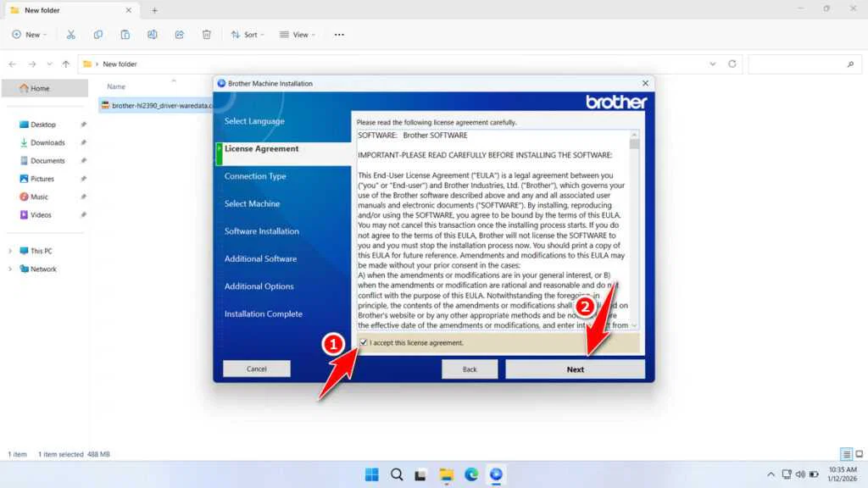Cancel the Brother Machine Installation
Image resolution: width=868 pixels, height=488 pixels.
pos(256,369)
